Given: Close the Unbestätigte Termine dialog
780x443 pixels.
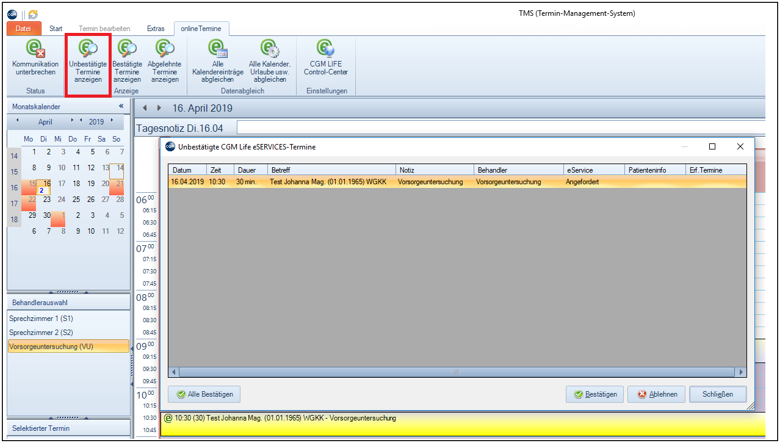Looking at the screenshot, I should [740, 147].
